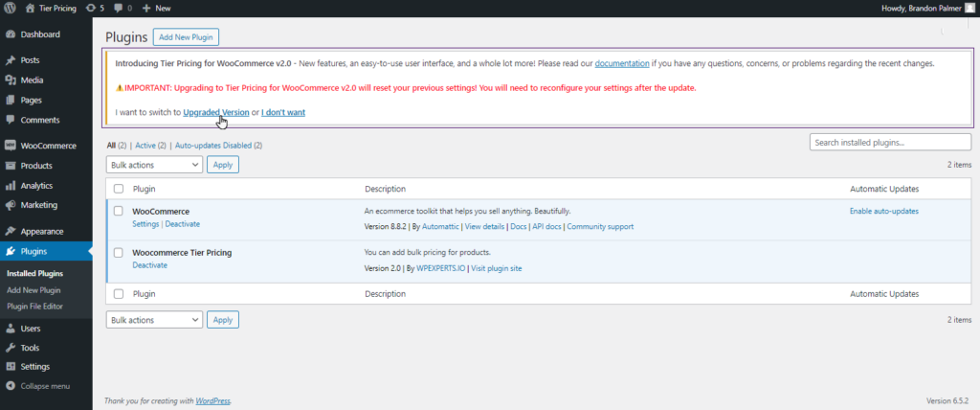The image size is (980, 410).
Task: Click the Collapse menu arrow icon
Action: (10, 386)
